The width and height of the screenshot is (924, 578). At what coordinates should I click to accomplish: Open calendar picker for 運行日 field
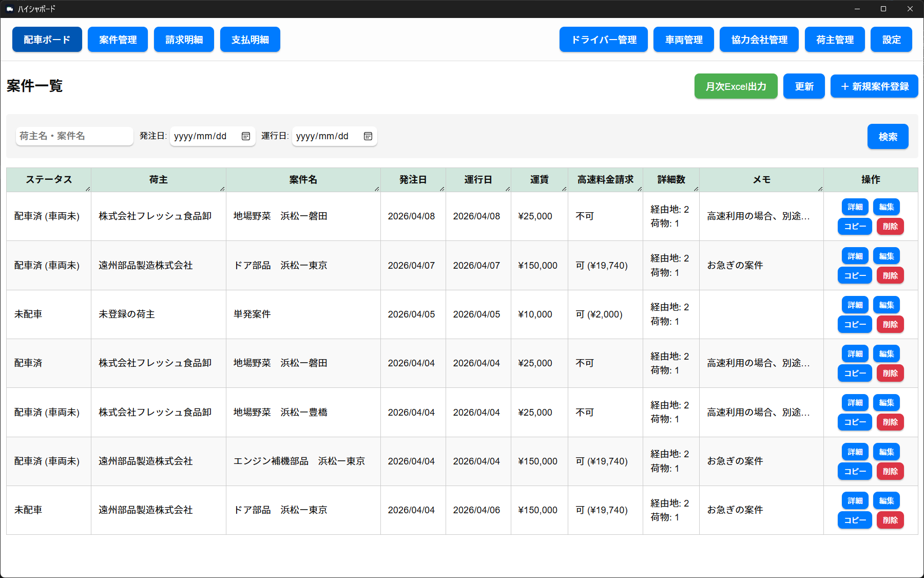click(x=368, y=136)
